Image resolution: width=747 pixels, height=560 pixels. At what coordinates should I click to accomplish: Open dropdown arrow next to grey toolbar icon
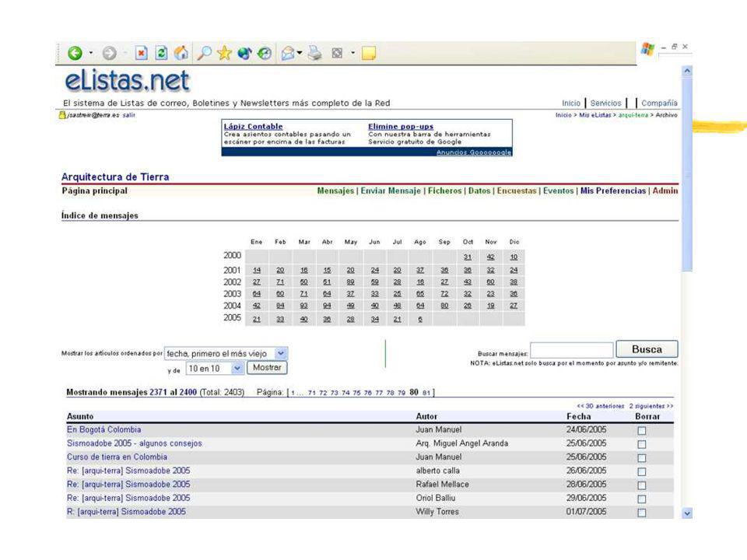[353, 53]
